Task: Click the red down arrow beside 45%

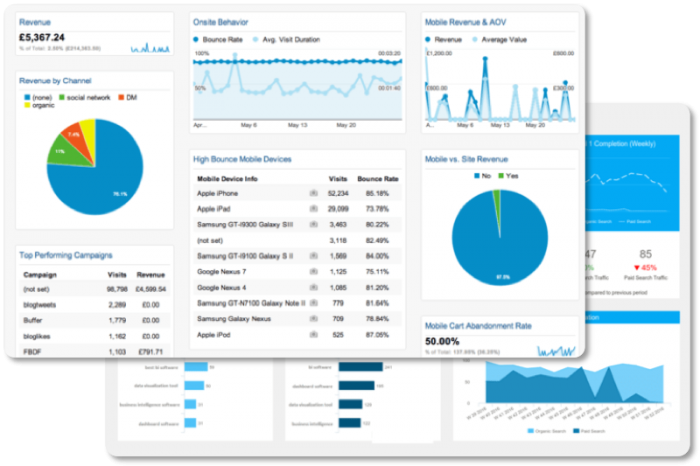Action: 637,268
